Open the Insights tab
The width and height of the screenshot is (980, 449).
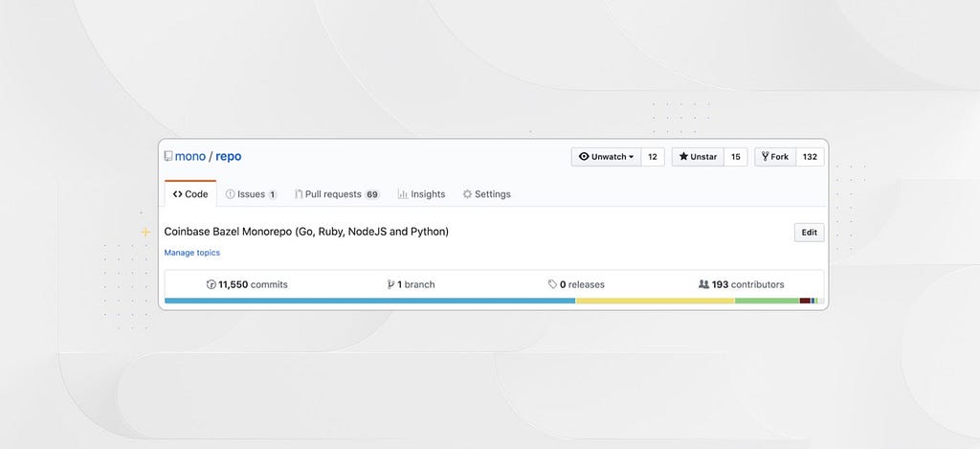pyautogui.click(x=422, y=193)
